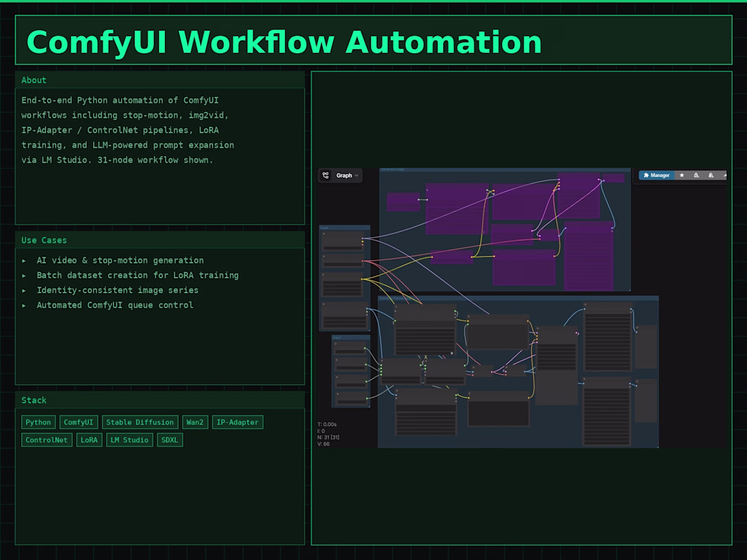
Task: Click the 'T: 0.00s' status readout
Action: click(x=327, y=424)
